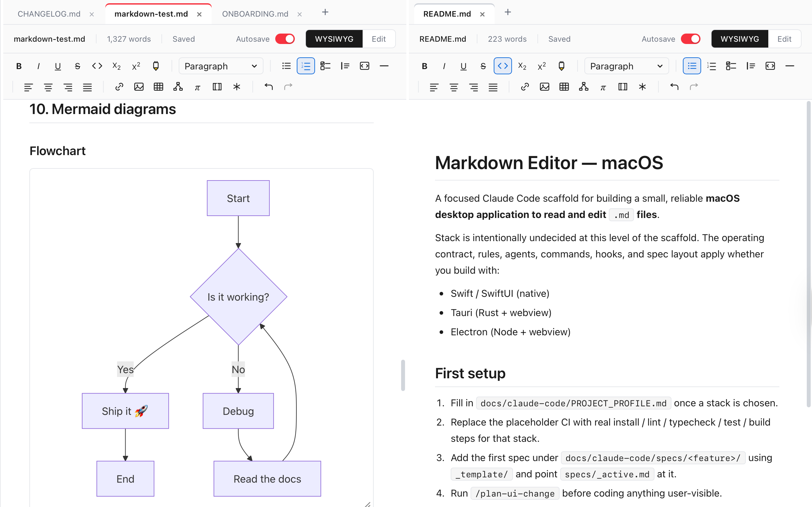Insert table in README.md toolbar

pos(564,87)
